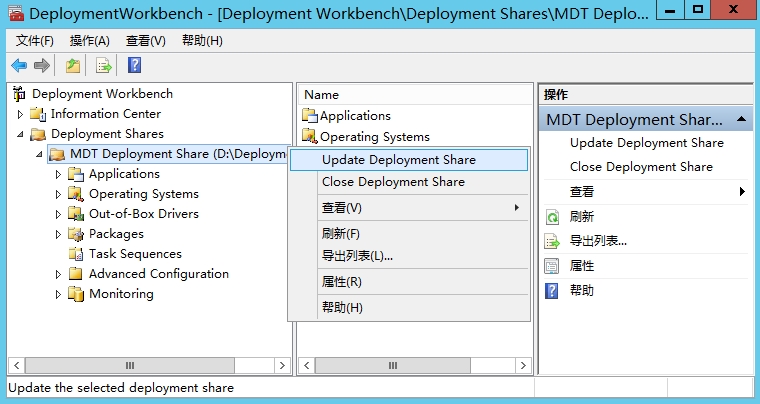Screen dimensions: 760x404
Task: Click the Help toolbar icon
Action: point(134,65)
